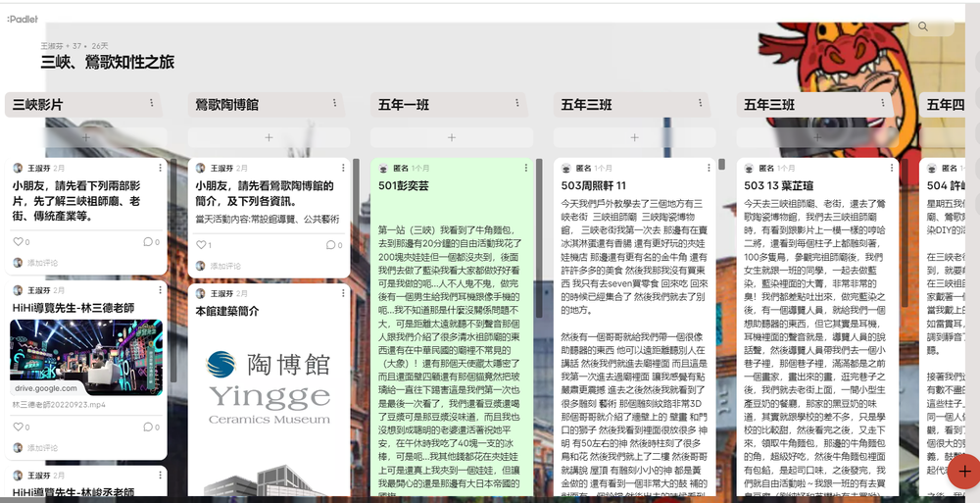Click the 501彭奕芸 post title

(x=403, y=186)
